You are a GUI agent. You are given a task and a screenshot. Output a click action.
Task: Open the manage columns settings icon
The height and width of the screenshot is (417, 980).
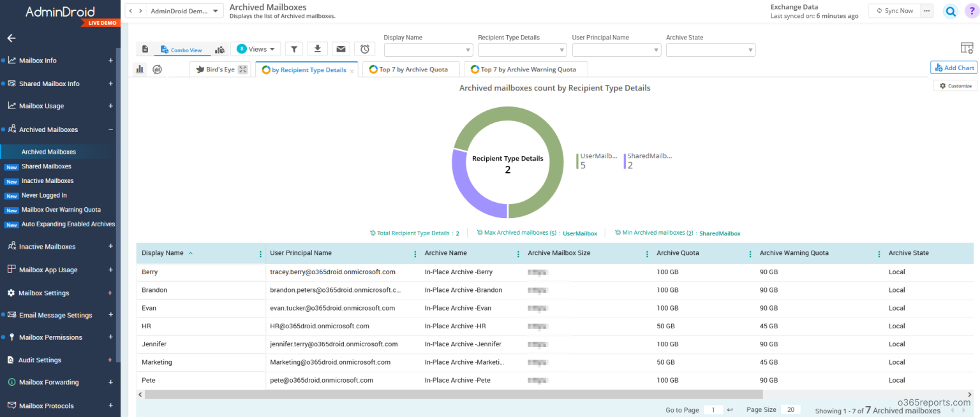click(967, 48)
